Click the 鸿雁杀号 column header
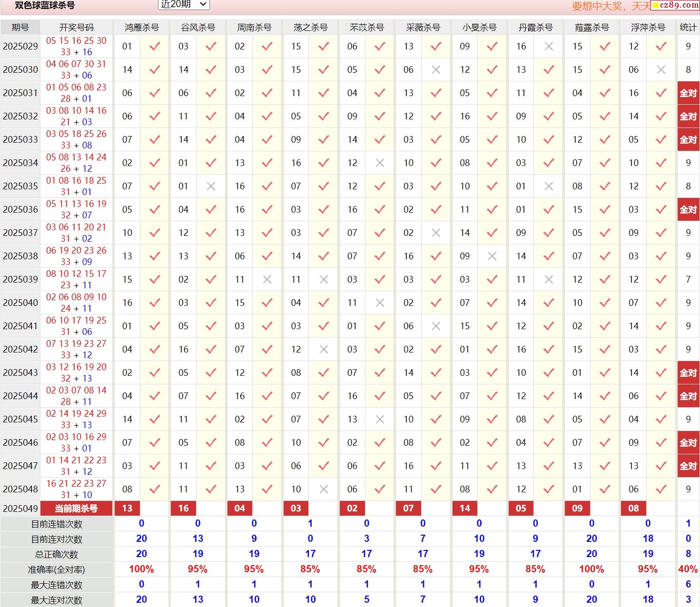This screenshot has height=607, width=700. [141, 28]
